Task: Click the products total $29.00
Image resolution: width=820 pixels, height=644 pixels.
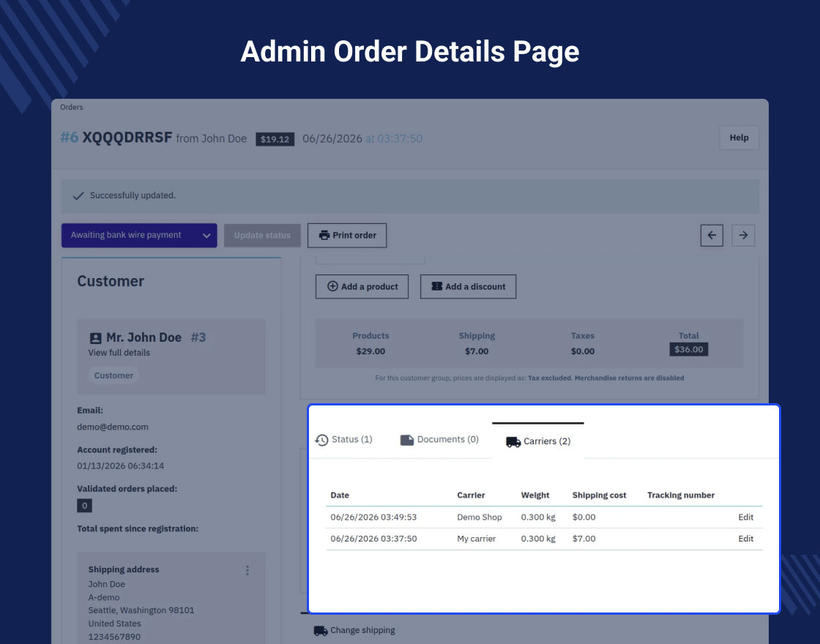Action: tap(370, 351)
